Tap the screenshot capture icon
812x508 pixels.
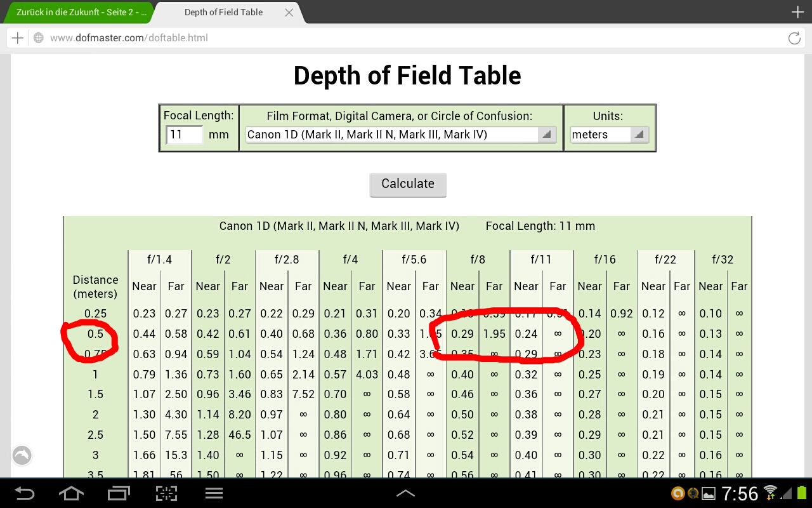pyautogui.click(x=166, y=493)
